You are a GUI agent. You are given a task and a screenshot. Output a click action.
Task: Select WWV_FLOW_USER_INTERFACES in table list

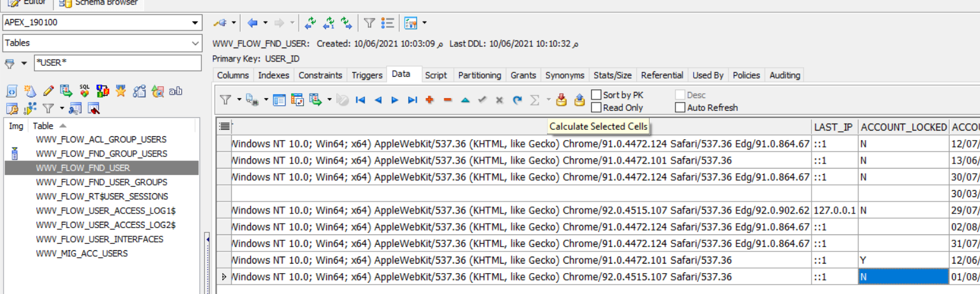99,240
